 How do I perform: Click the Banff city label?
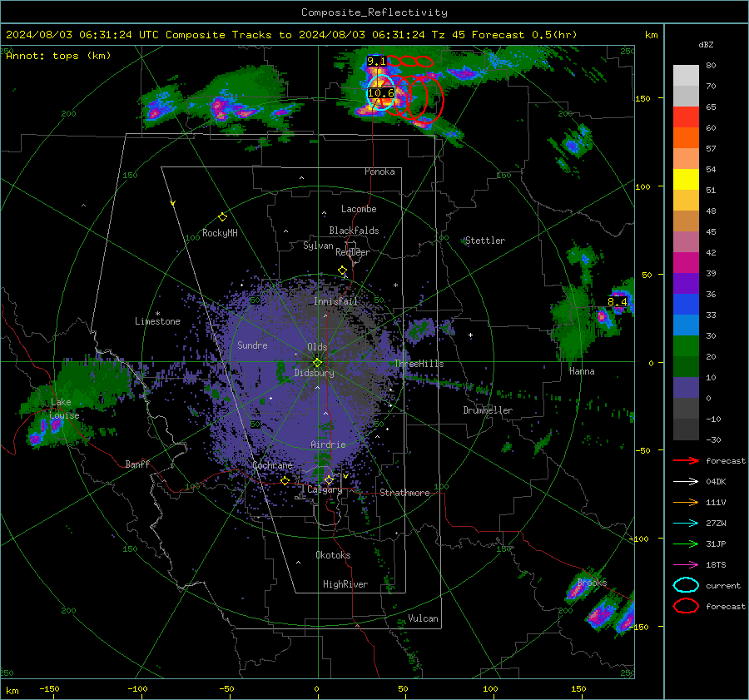(137, 464)
